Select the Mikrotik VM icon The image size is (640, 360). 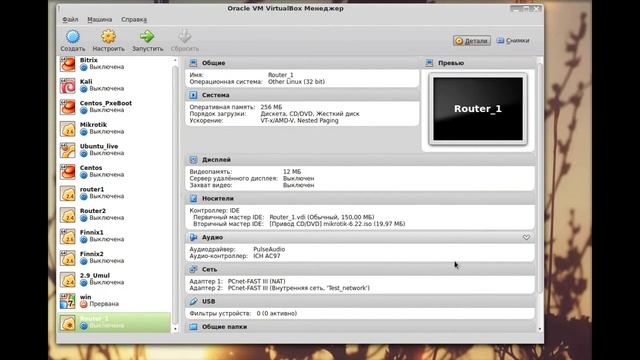tap(68, 129)
